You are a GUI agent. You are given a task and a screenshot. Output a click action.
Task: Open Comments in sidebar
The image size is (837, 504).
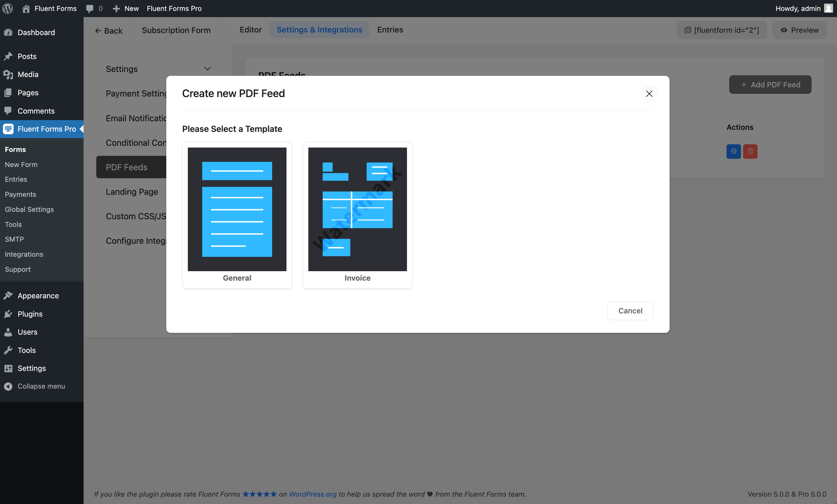[42, 111]
